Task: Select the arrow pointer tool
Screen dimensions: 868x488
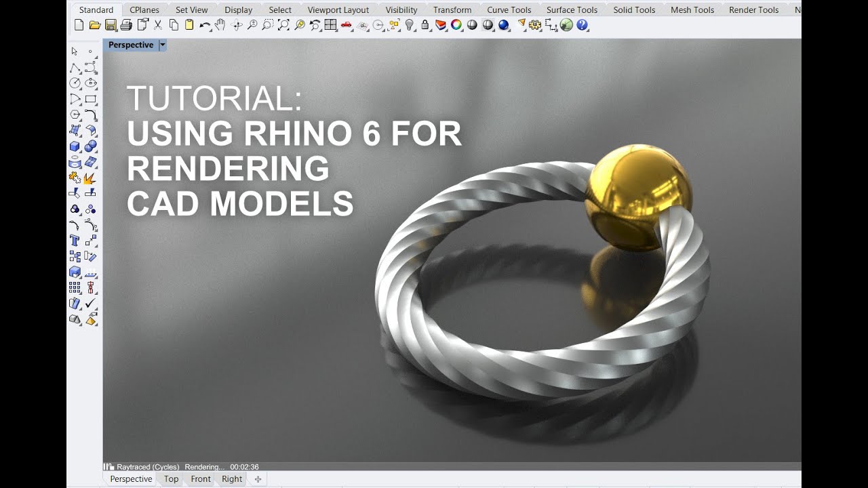Action: coord(75,52)
